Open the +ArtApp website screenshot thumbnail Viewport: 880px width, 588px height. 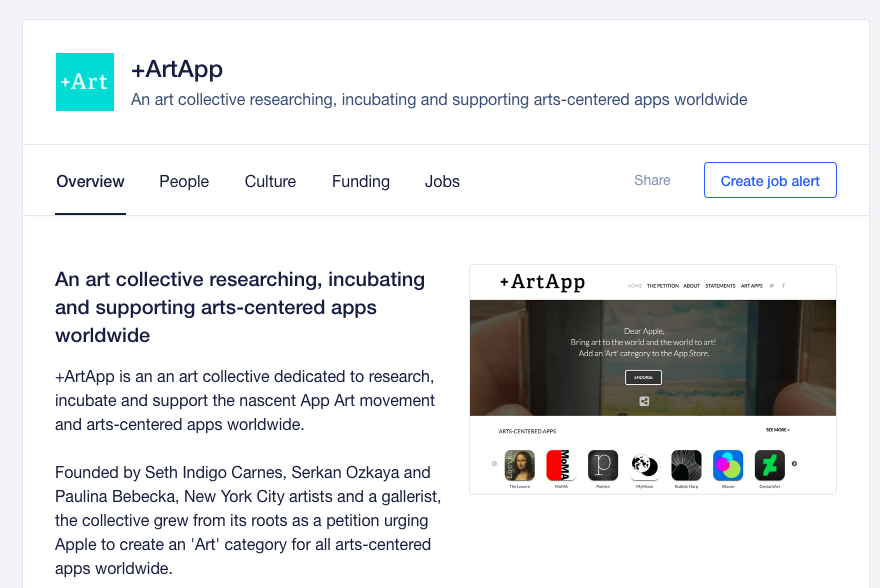[x=653, y=379]
